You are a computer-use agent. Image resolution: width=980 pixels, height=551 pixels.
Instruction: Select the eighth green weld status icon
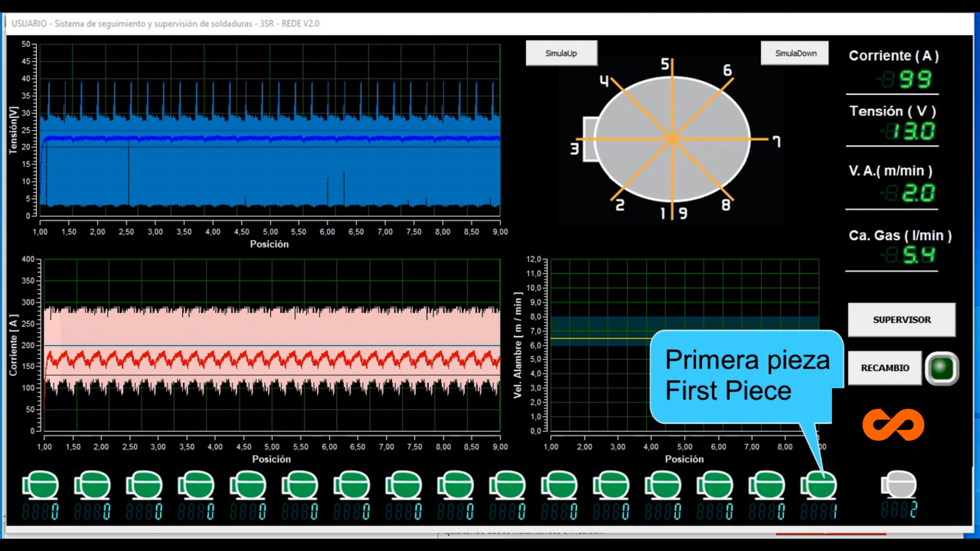tap(403, 486)
